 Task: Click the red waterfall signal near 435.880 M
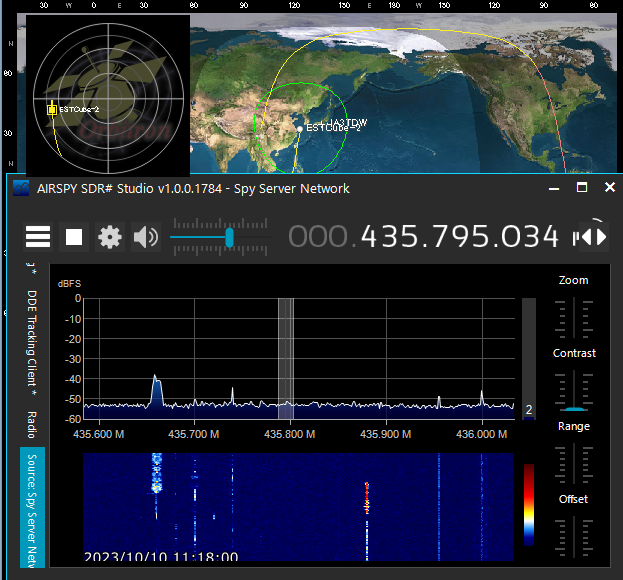[x=367, y=497]
